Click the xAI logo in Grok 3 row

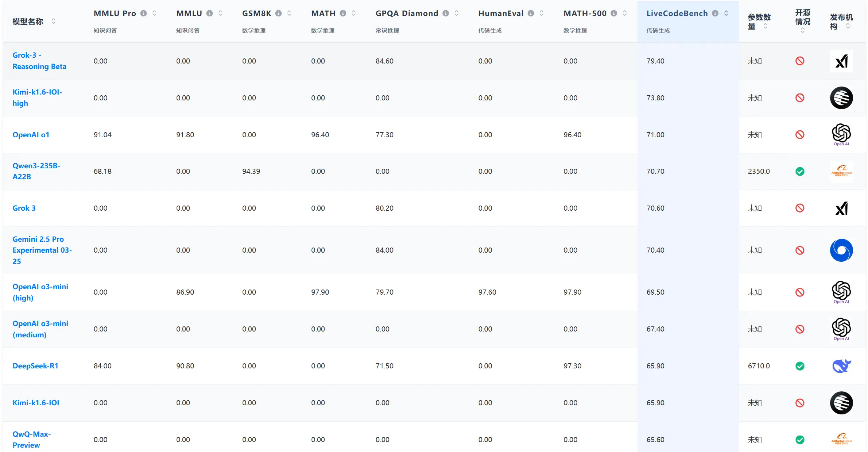[x=841, y=208]
